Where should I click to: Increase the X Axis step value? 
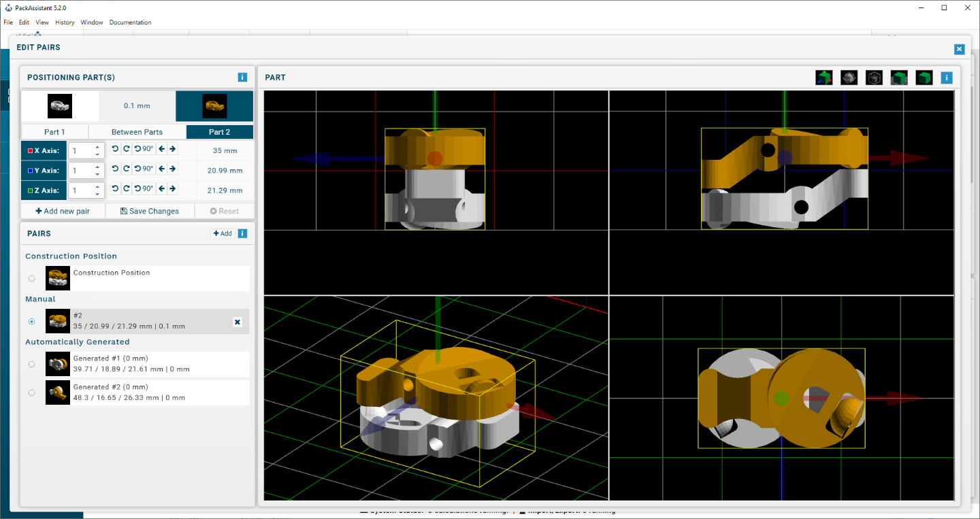point(98,146)
